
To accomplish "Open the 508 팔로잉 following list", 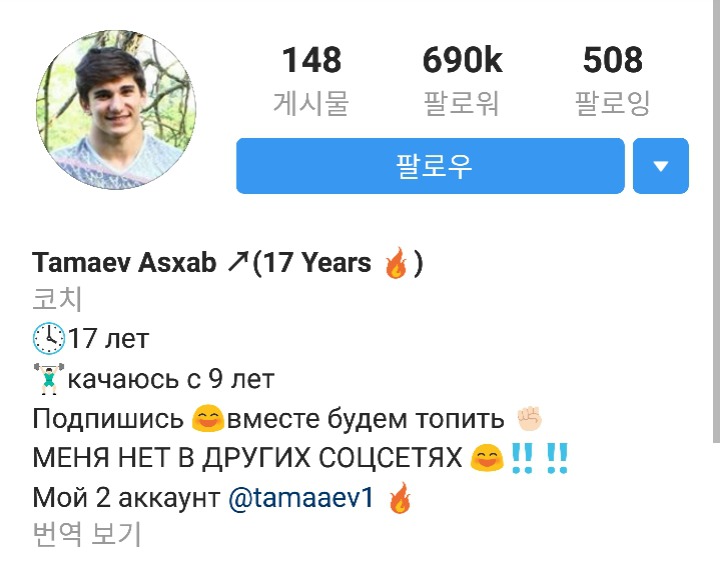I will (613, 79).
